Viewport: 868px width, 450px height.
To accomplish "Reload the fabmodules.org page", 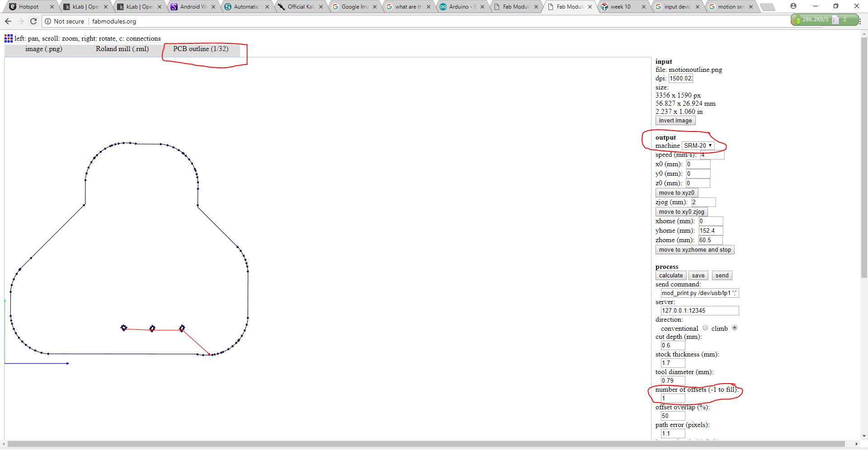I will (33, 21).
